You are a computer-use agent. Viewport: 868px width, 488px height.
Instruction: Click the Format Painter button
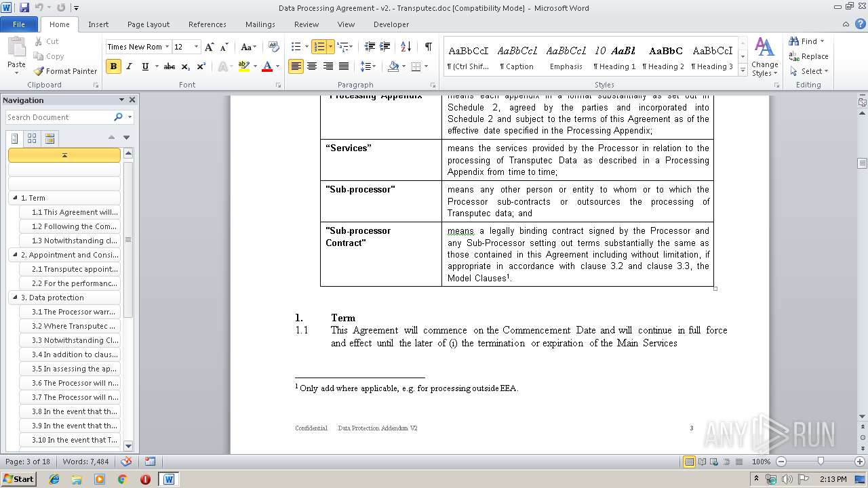[x=66, y=71]
